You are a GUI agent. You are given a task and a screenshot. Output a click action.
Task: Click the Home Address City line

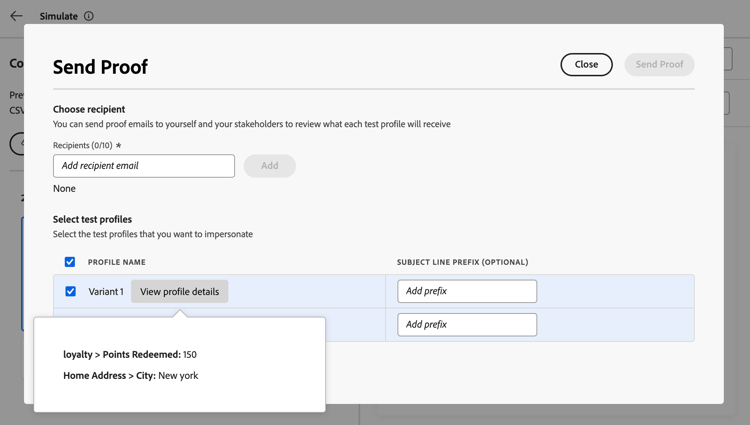coord(131,375)
